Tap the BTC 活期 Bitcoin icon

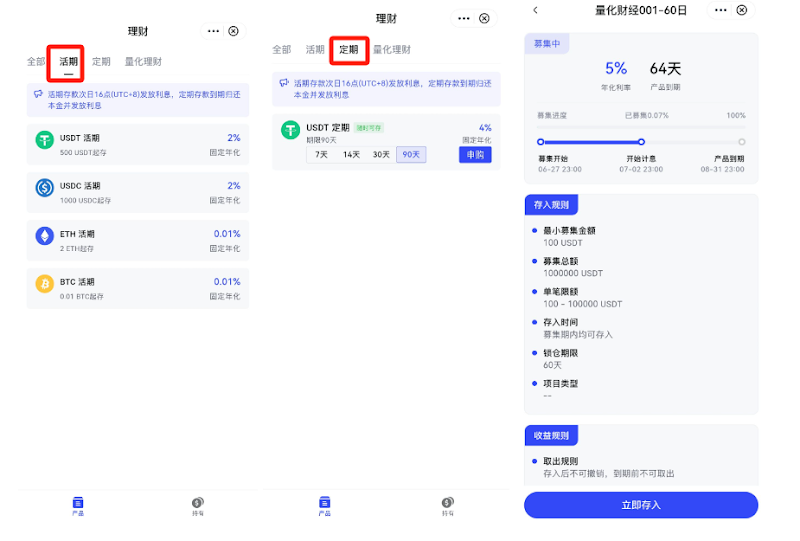point(45,284)
